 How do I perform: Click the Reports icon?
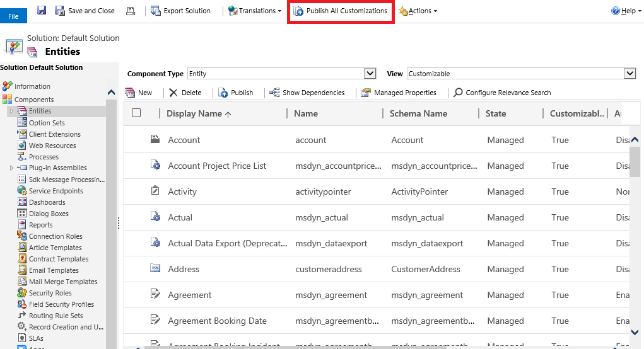click(x=22, y=225)
